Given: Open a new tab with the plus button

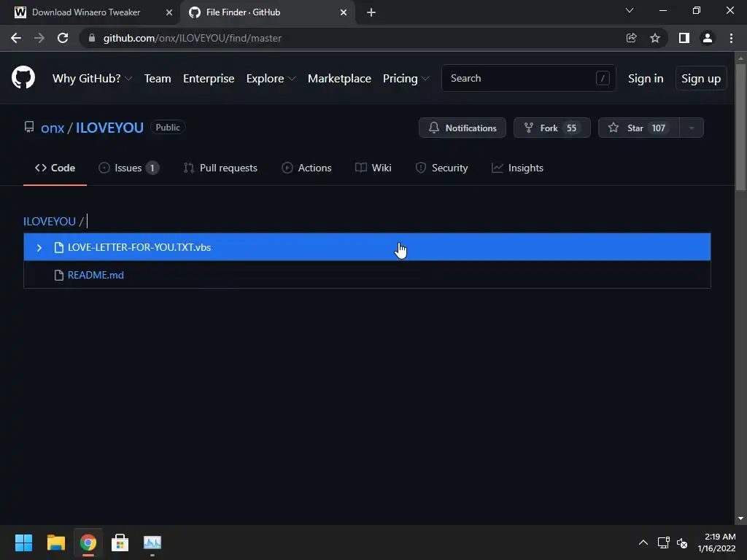Looking at the screenshot, I should (371, 12).
